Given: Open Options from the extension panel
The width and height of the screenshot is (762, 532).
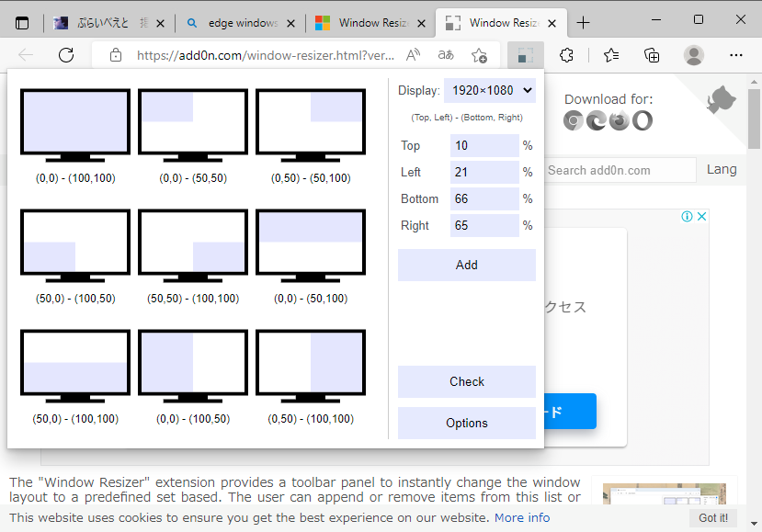Looking at the screenshot, I should 466,423.
